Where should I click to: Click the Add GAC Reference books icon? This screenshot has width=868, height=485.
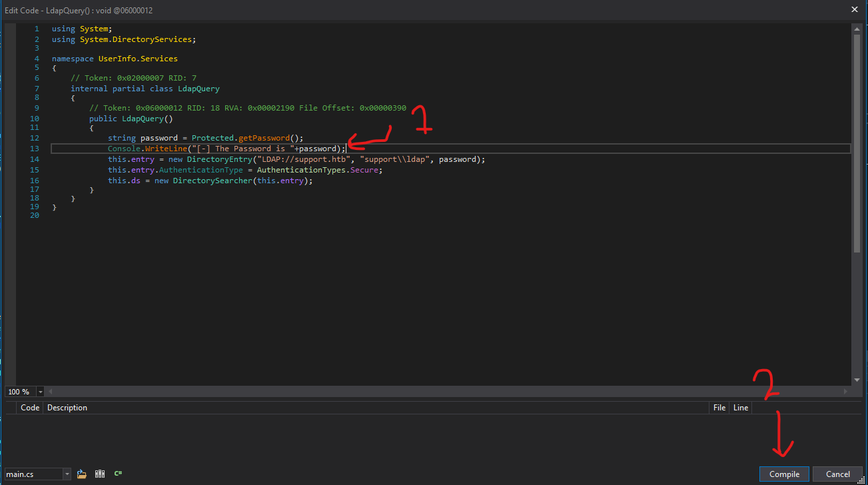point(100,474)
